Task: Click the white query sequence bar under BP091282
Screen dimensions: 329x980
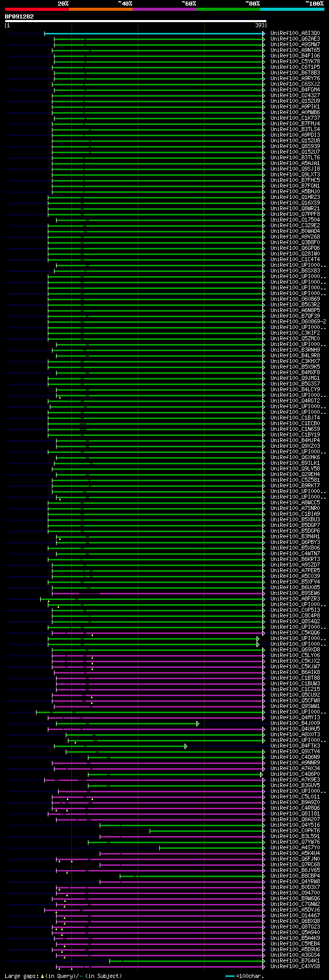Action: 135,21
